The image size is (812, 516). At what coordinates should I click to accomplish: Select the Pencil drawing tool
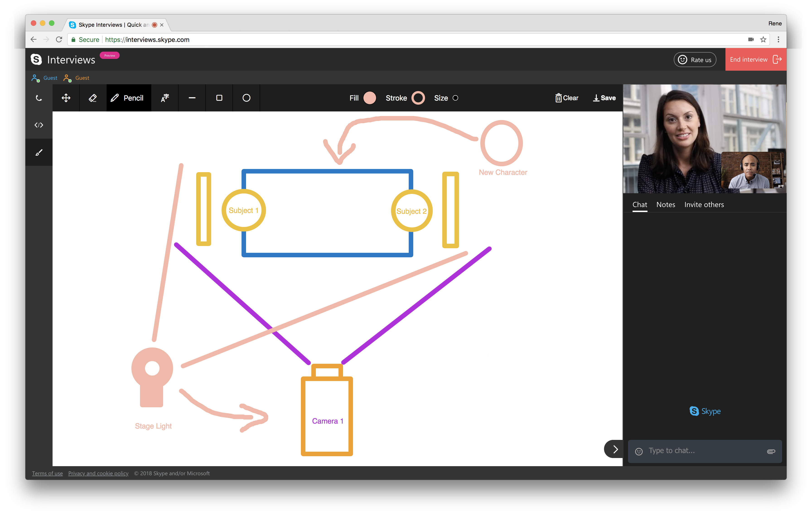(127, 98)
